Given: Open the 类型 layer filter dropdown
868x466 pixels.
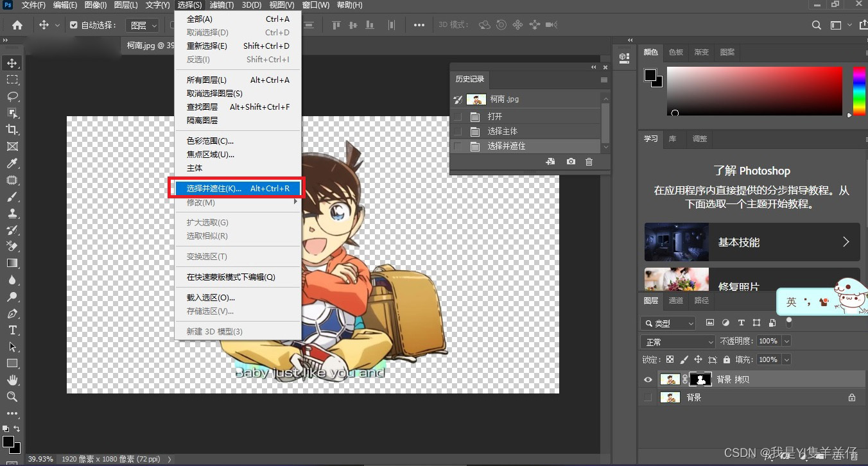Looking at the screenshot, I should (x=668, y=323).
